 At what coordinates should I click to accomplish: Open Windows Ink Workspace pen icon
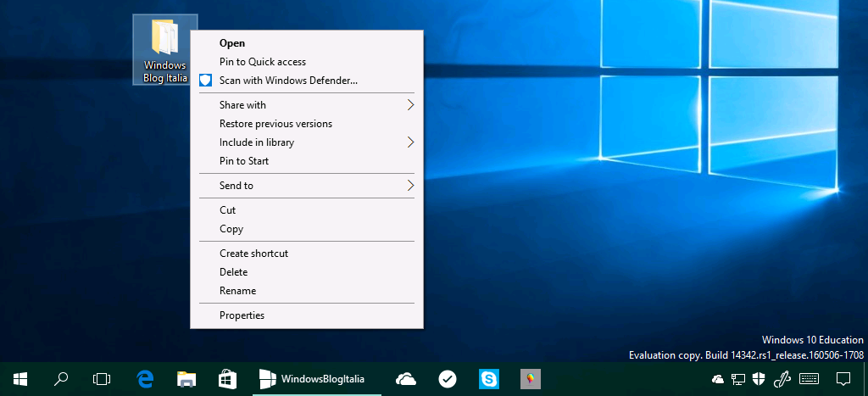781,379
